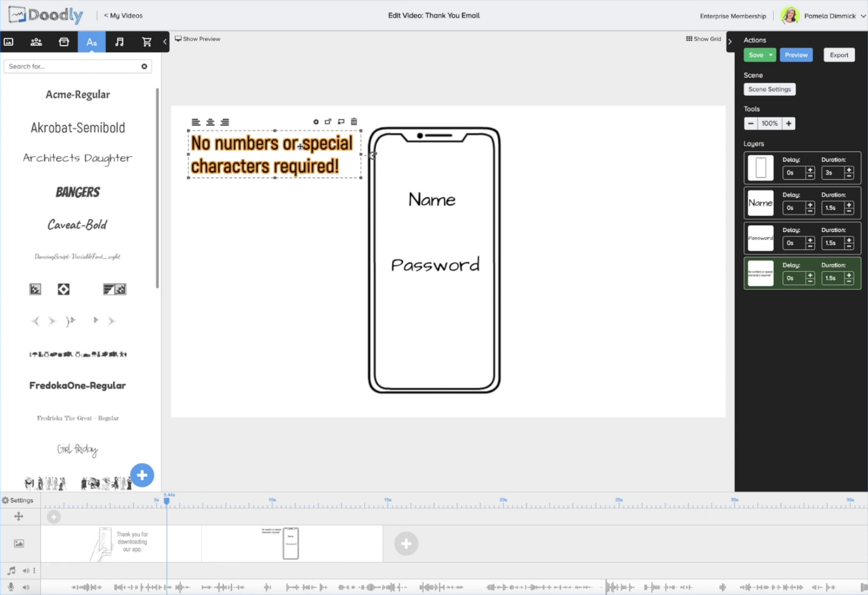Choose the Akrobat-Semibold font
This screenshot has height=595, width=868.
[x=78, y=128]
